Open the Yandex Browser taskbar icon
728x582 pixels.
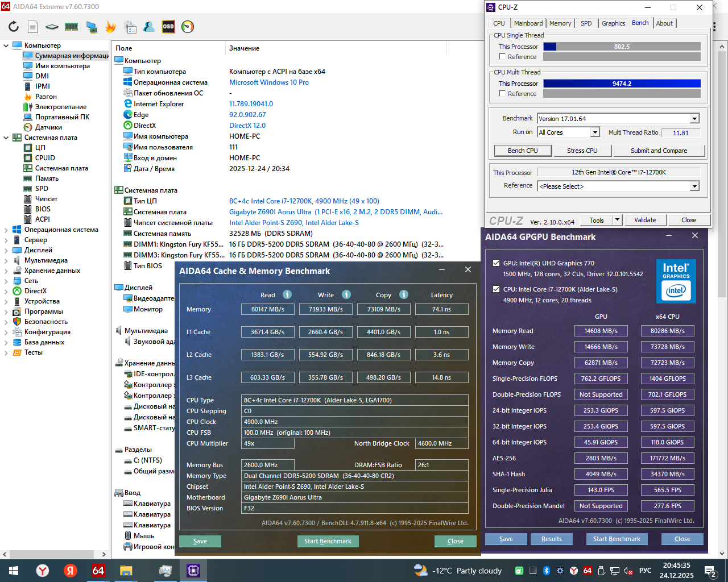pos(43,571)
